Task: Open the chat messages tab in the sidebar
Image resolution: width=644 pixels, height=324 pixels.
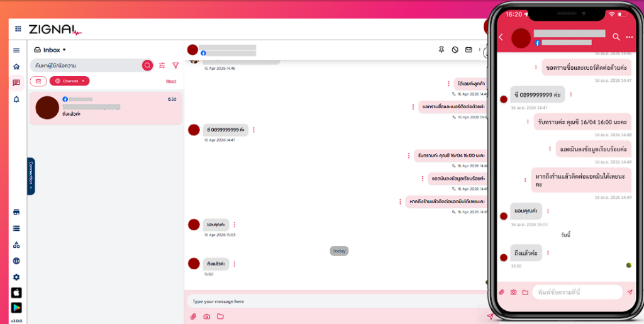Action: click(16, 83)
